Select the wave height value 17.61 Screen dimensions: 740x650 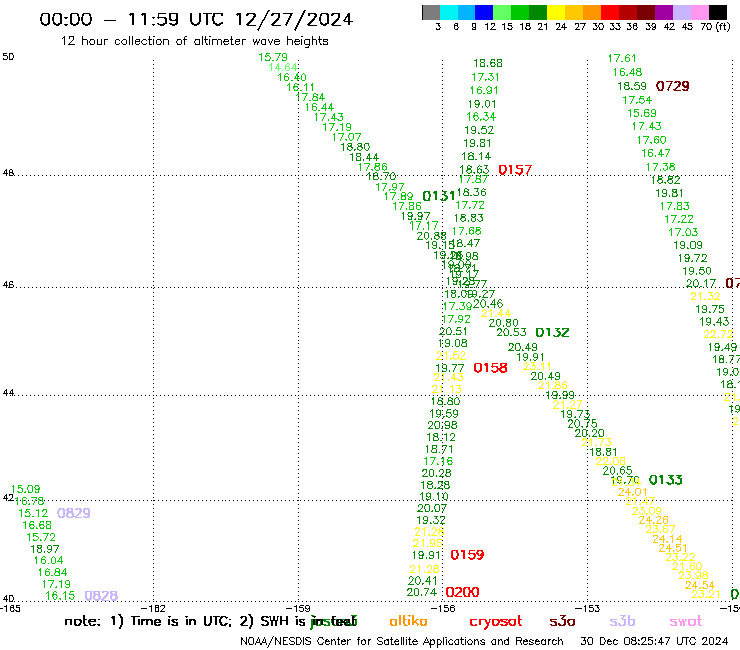622,58
